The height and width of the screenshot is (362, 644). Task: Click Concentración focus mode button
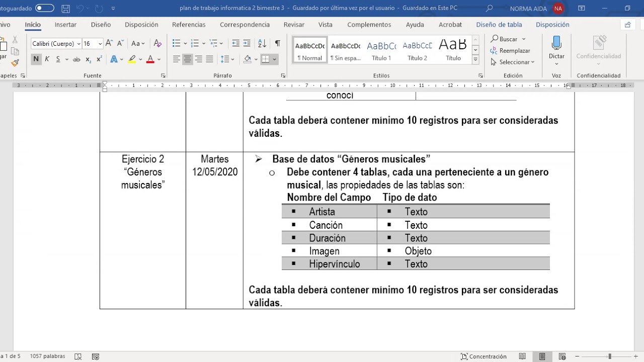point(484,356)
